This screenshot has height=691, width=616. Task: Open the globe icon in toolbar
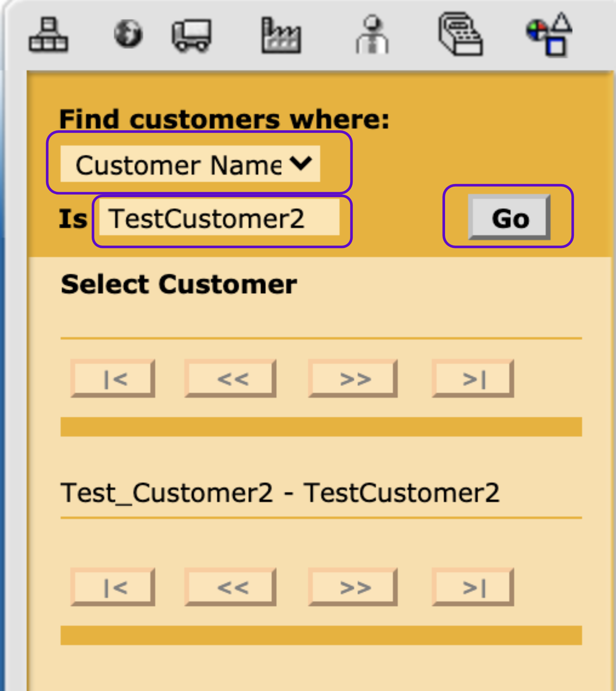[128, 34]
